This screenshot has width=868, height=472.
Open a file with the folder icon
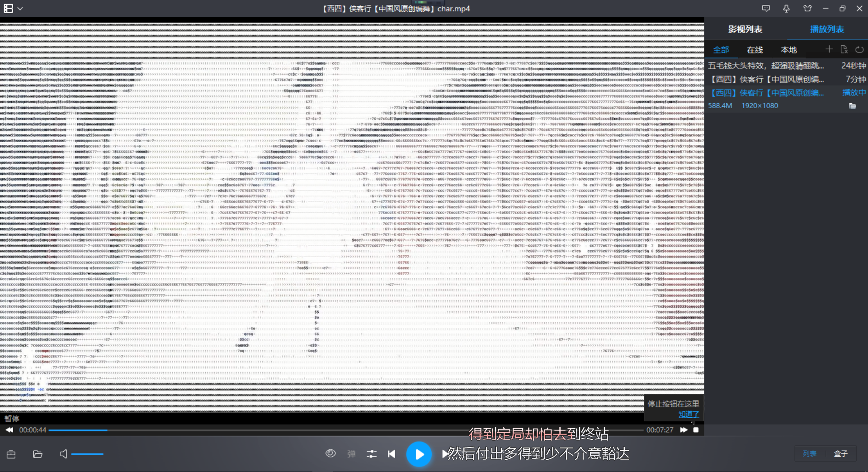pyautogui.click(x=38, y=454)
